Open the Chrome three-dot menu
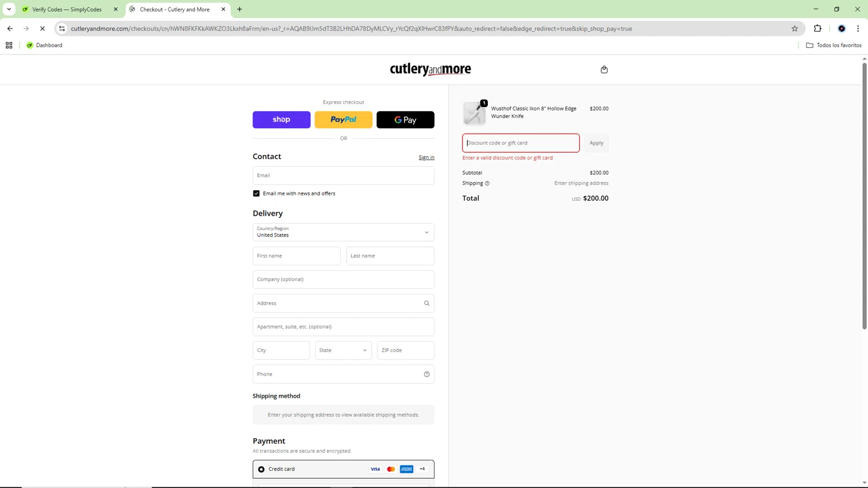Viewport: 868px width, 488px height. (858, 28)
